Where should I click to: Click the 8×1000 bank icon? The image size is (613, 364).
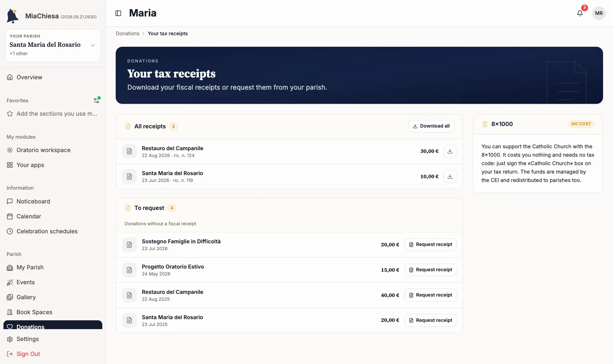[x=485, y=124]
